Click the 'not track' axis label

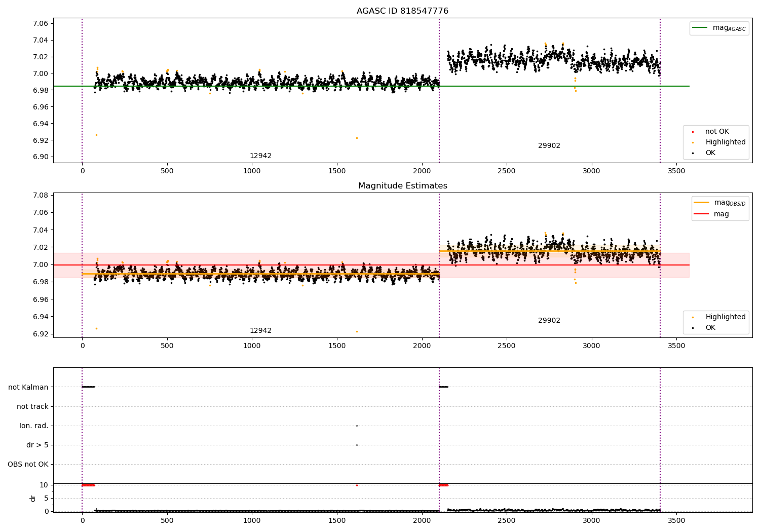coord(32,407)
